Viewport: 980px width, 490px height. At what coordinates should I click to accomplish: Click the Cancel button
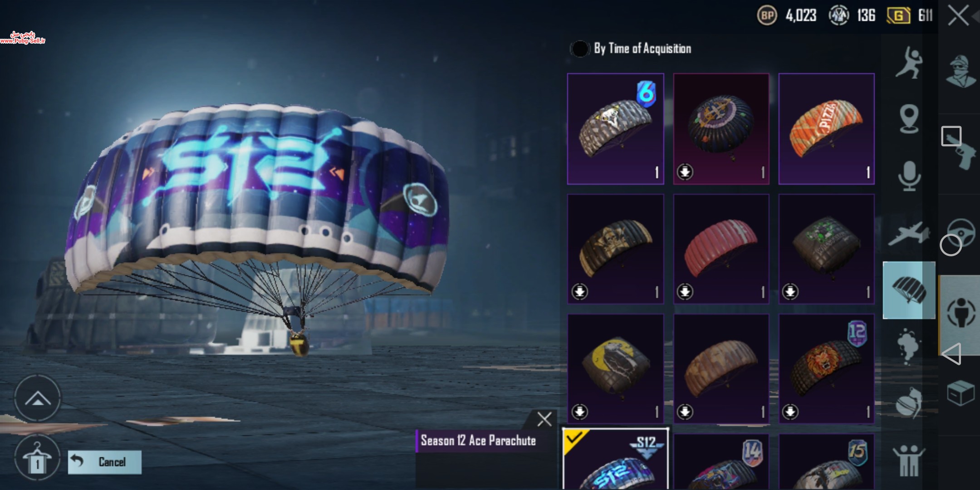point(105,462)
